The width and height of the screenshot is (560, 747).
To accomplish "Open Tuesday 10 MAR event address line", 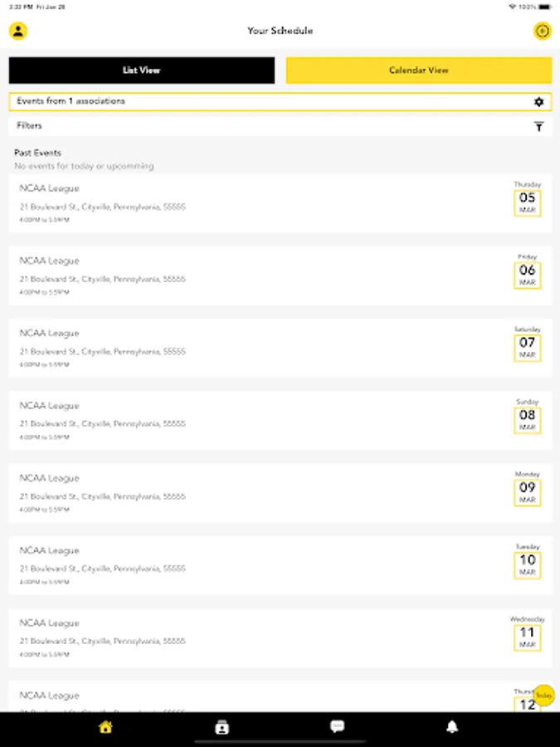I will click(x=103, y=569).
